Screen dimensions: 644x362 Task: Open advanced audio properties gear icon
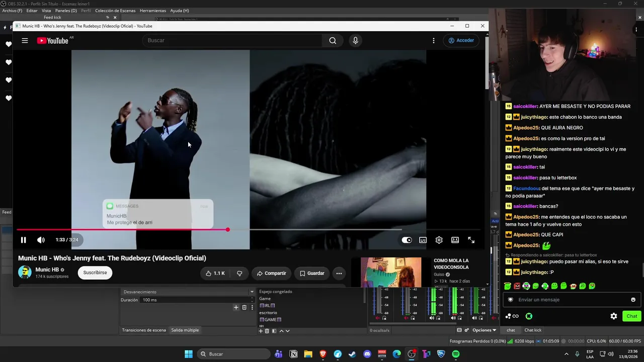pos(466,330)
